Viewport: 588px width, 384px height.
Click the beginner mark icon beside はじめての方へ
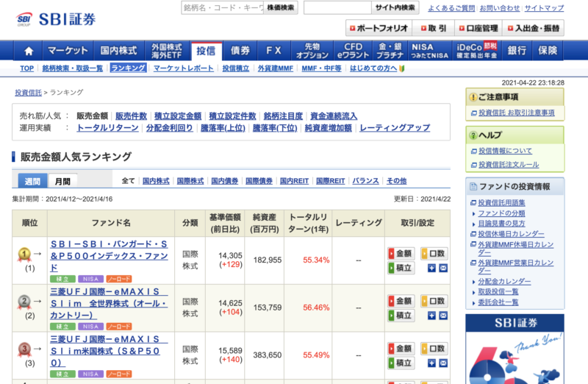click(401, 68)
